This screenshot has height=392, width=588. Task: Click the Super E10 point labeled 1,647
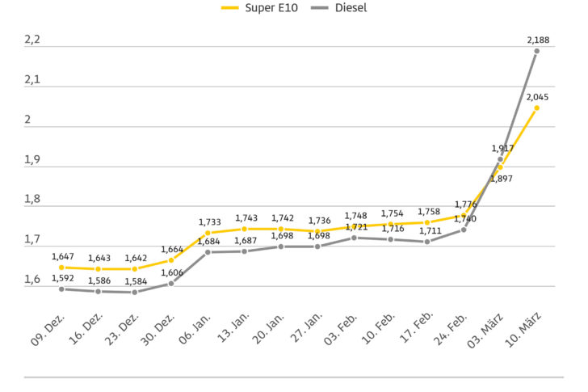(x=61, y=267)
